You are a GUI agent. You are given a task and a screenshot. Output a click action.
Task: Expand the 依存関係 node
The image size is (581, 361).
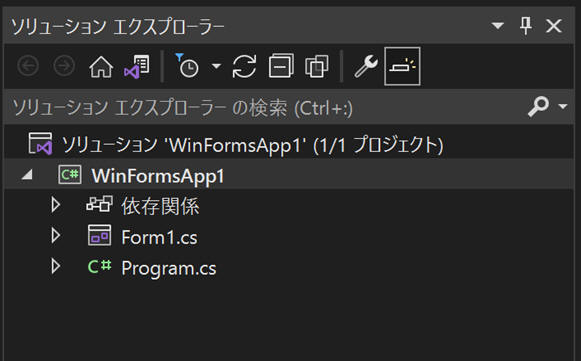pos(56,205)
